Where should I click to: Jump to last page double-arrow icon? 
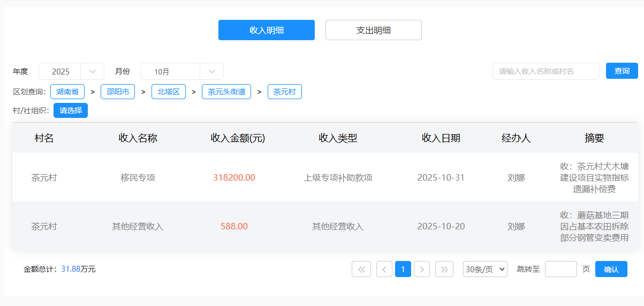[x=444, y=269]
